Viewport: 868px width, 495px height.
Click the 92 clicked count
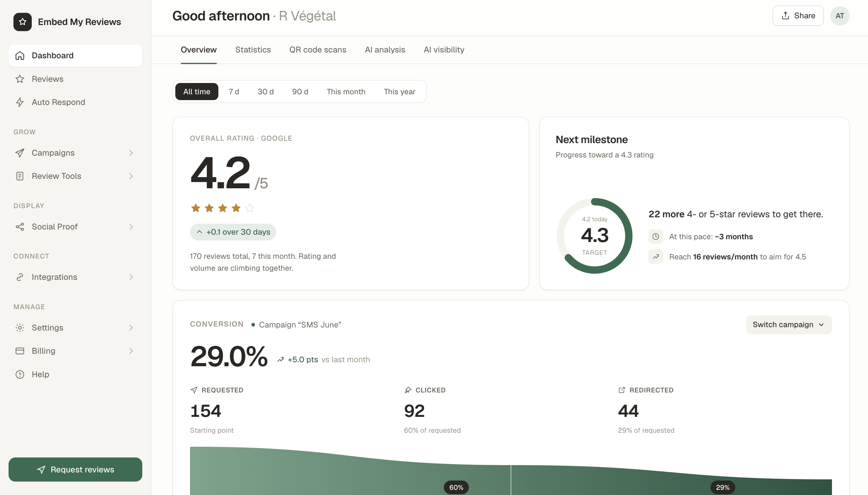tap(414, 411)
